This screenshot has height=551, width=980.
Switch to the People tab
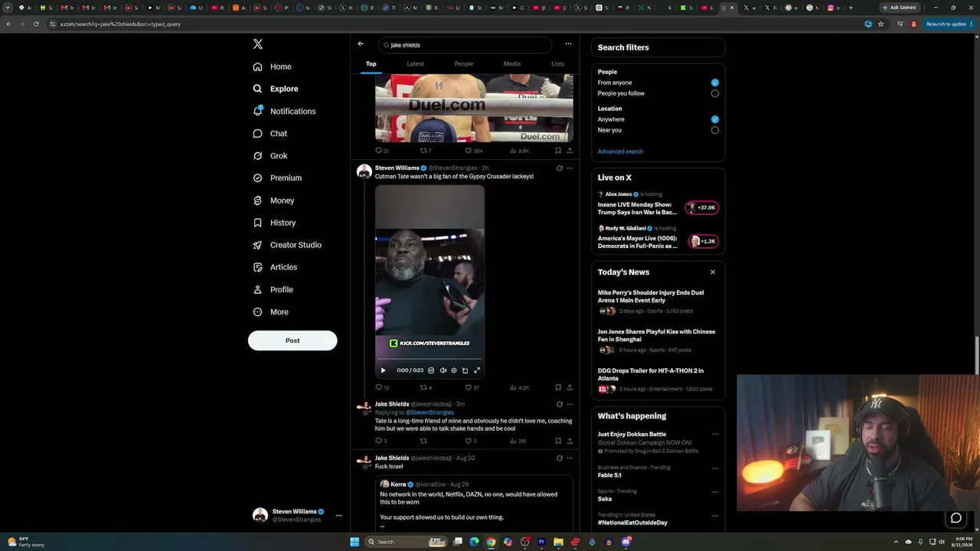(x=463, y=64)
